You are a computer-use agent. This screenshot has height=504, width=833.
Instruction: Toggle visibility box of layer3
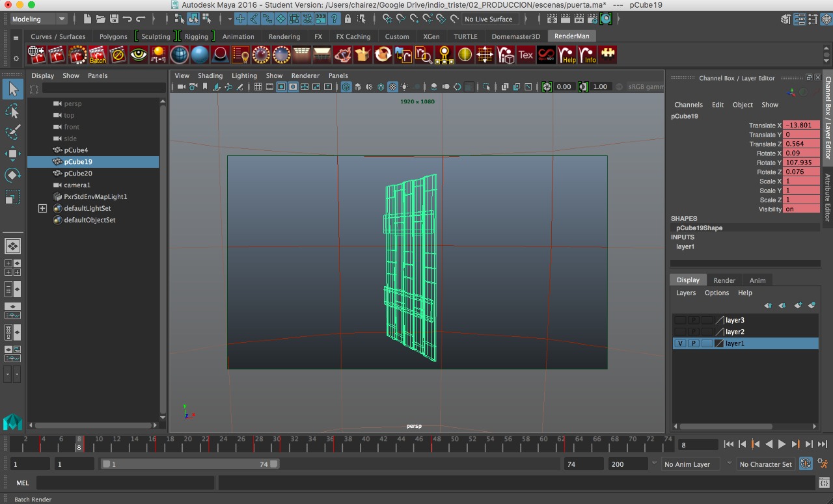coord(680,320)
